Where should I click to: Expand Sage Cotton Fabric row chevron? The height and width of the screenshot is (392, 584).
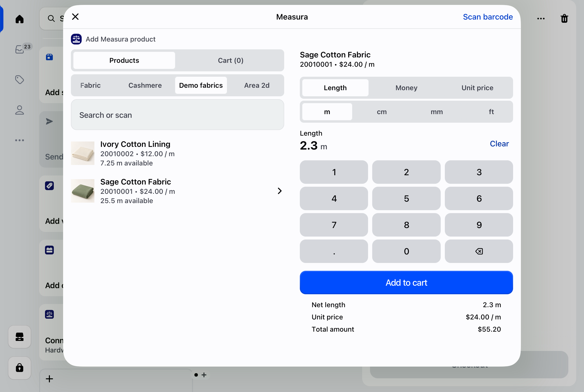point(280,191)
